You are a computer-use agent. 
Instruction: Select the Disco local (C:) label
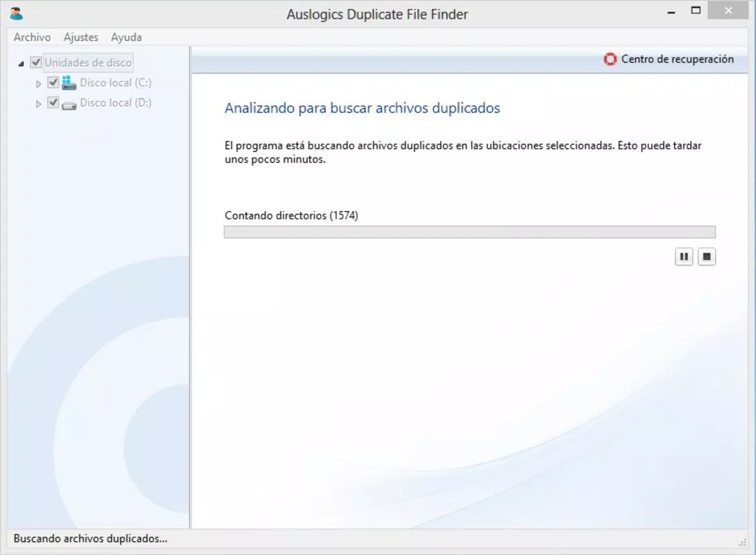tap(116, 83)
